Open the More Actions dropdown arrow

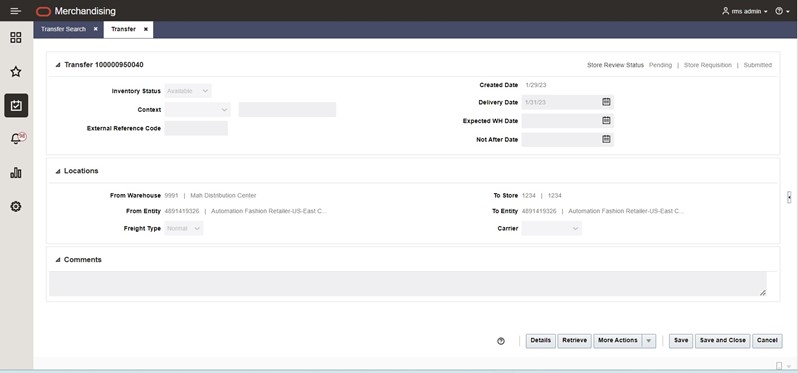pos(649,341)
